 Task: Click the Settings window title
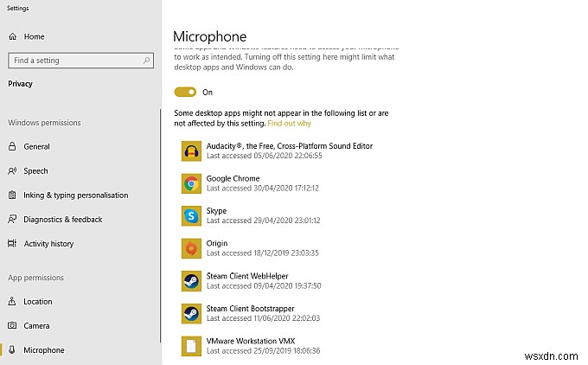click(17, 8)
